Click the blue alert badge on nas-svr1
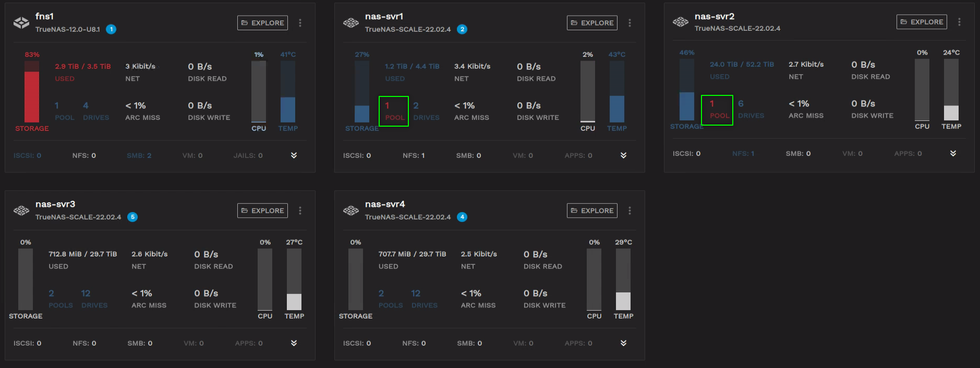The height and width of the screenshot is (368, 980). pos(462,29)
